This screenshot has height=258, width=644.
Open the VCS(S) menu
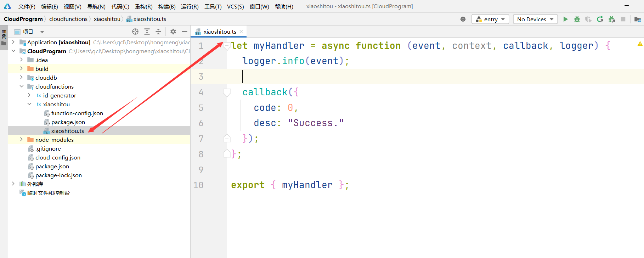pyautogui.click(x=235, y=6)
